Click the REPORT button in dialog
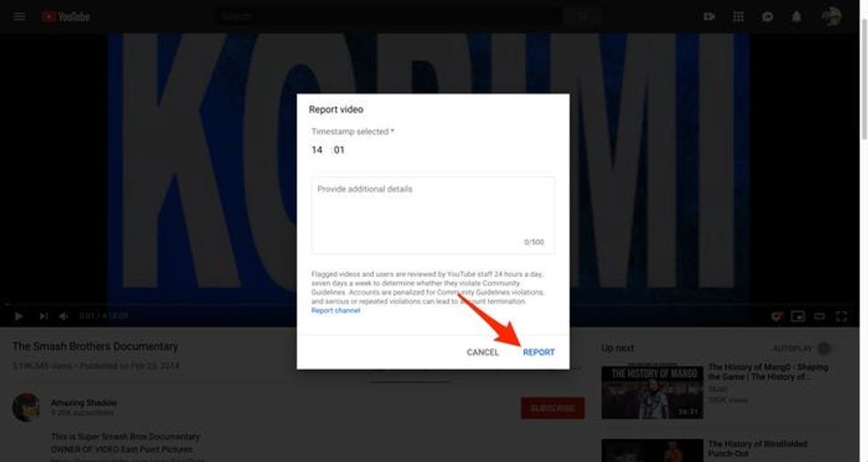Viewport: 868px width, 462px height. point(539,352)
